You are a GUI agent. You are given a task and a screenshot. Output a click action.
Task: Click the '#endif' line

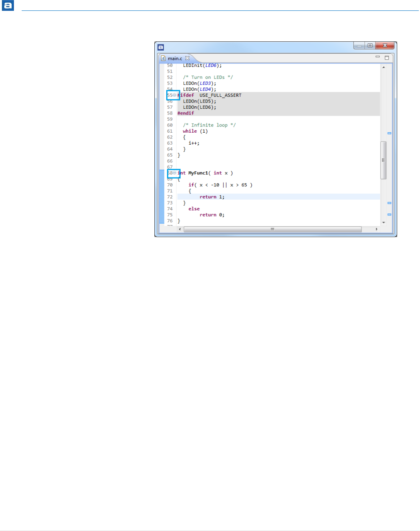(186, 113)
